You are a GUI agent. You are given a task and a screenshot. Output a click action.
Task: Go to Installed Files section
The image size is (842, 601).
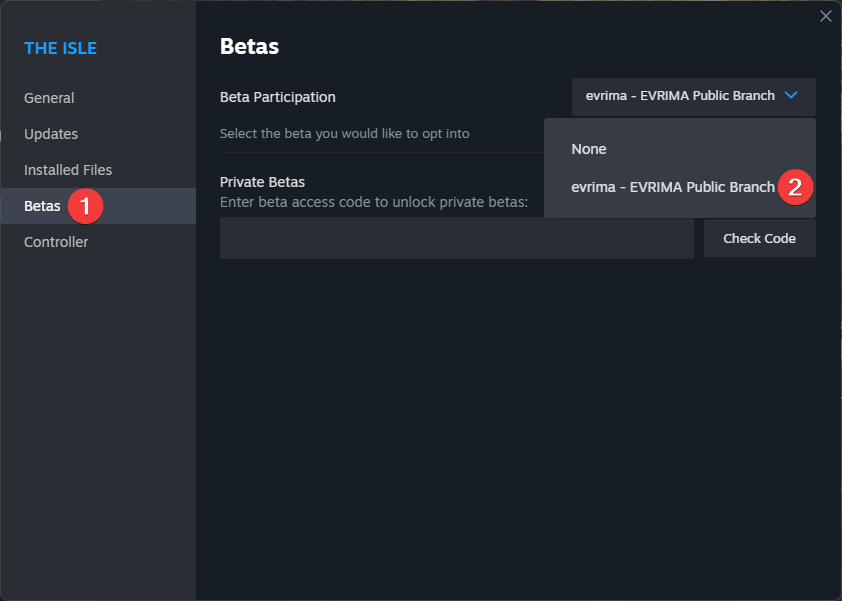(68, 170)
